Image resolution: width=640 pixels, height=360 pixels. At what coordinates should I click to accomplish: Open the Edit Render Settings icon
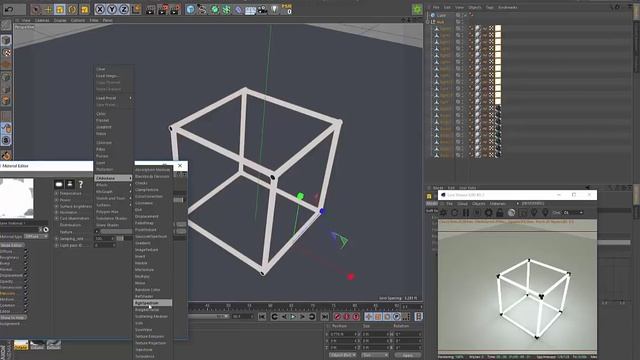176,9
